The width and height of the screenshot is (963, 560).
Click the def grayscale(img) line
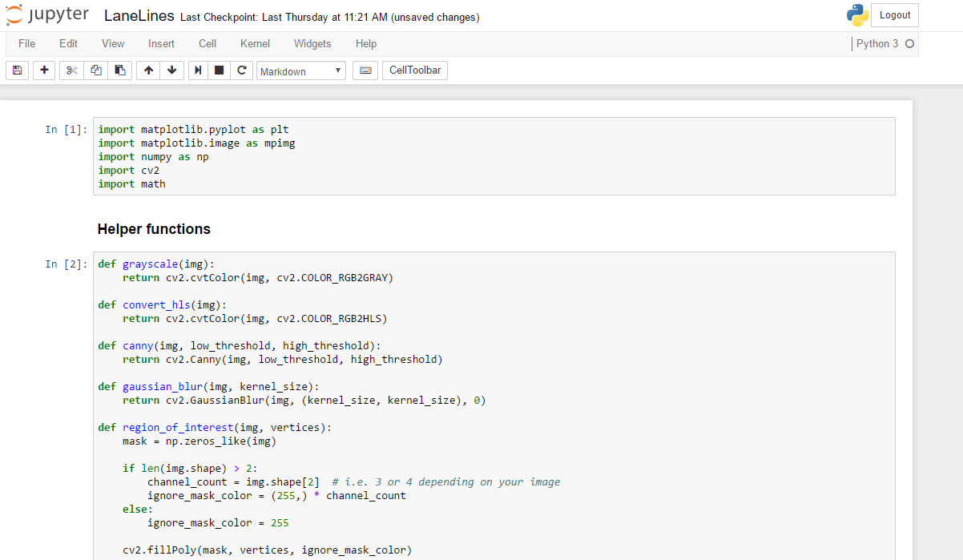[x=156, y=264]
